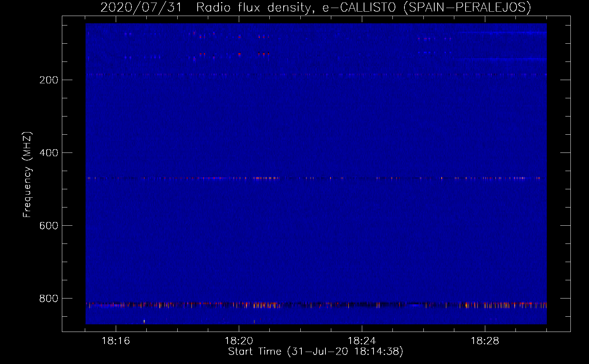589x364 pixels.
Task: Click the 200 frequency tick label
Action: point(49,80)
